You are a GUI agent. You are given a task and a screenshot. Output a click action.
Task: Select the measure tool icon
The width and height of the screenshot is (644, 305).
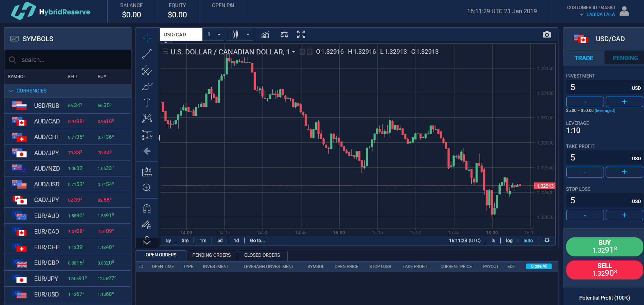pos(147,171)
